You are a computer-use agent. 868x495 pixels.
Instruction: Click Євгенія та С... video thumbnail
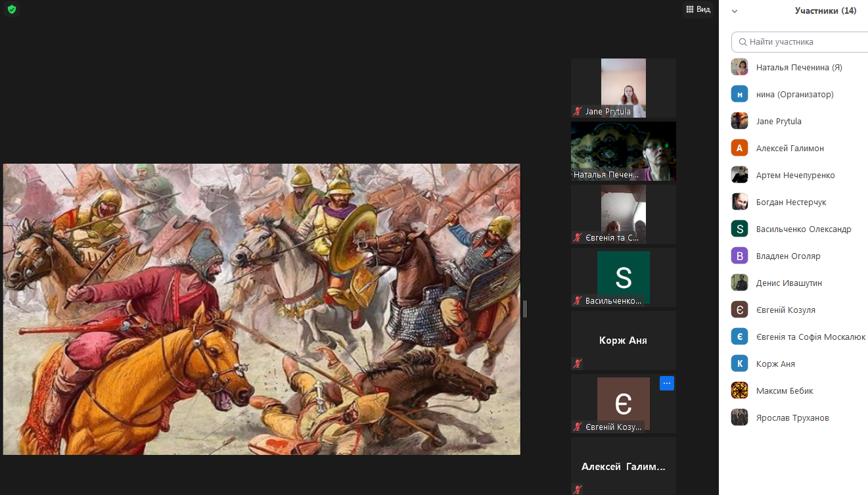pyautogui.click(x=623, y=214)
